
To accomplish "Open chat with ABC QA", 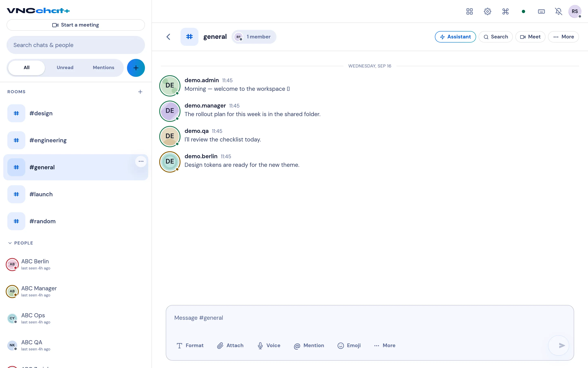I will 76,345.
